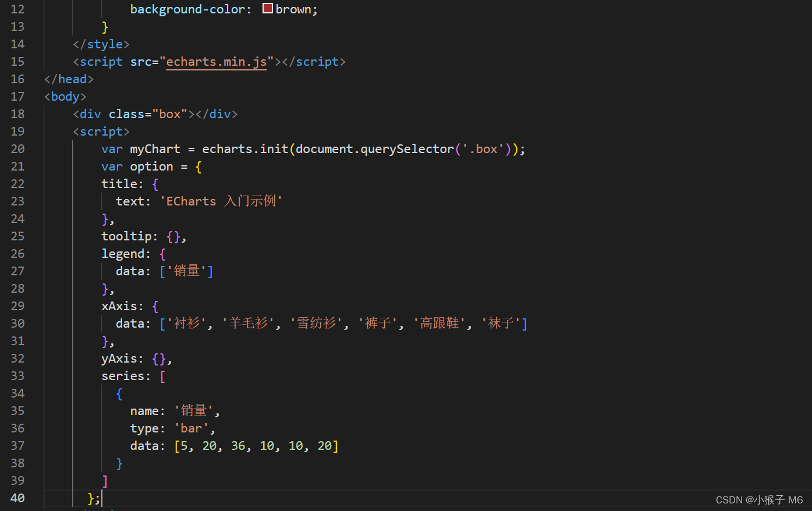This screenshot has height=511, width=812.
Task: Click the '雪纺衫' entry in xAxis data
Action: (x=317, y=324)
